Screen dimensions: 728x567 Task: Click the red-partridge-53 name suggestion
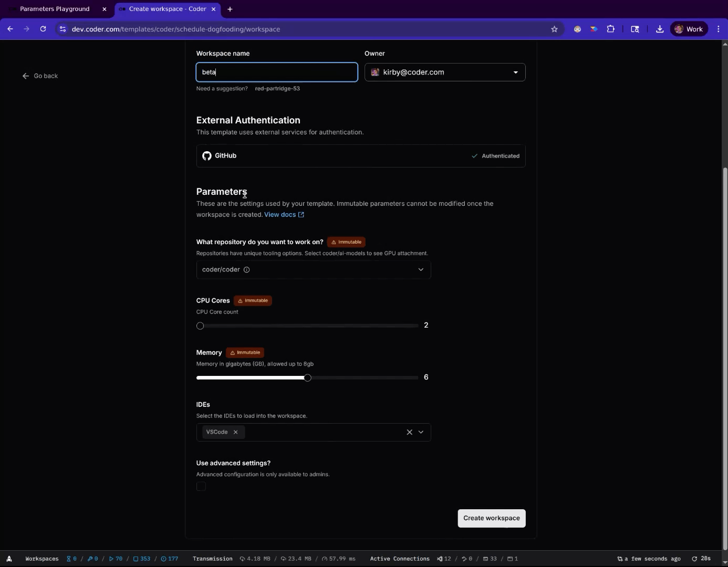point(277,88)
